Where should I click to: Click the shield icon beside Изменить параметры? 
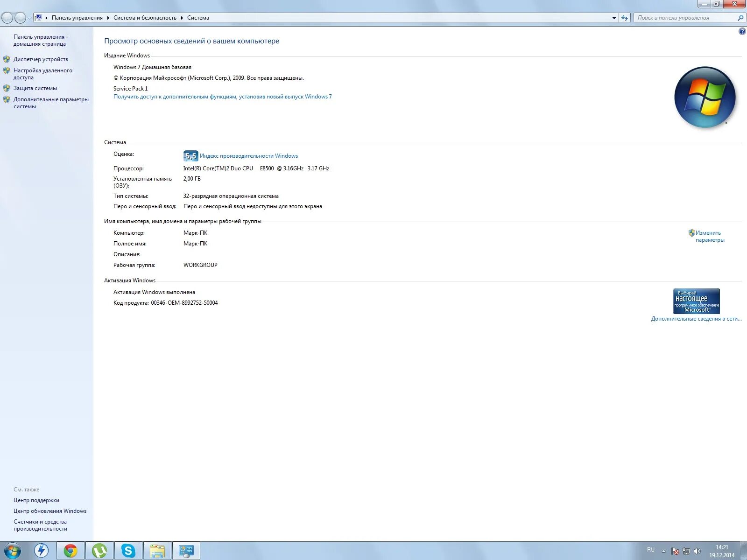tap(691, 233)
